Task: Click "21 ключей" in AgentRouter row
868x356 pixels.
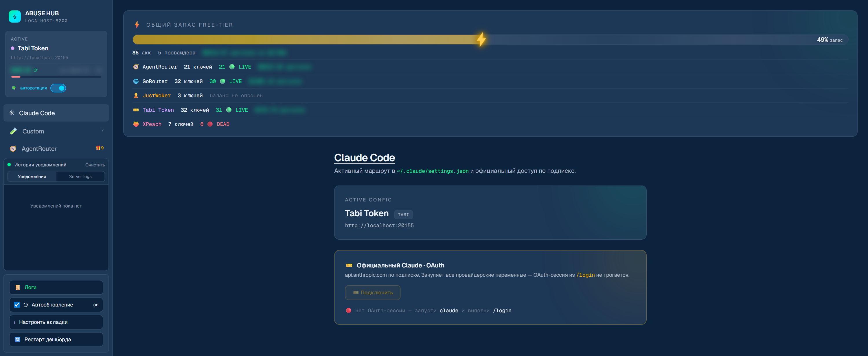Action: pos(198,67)
